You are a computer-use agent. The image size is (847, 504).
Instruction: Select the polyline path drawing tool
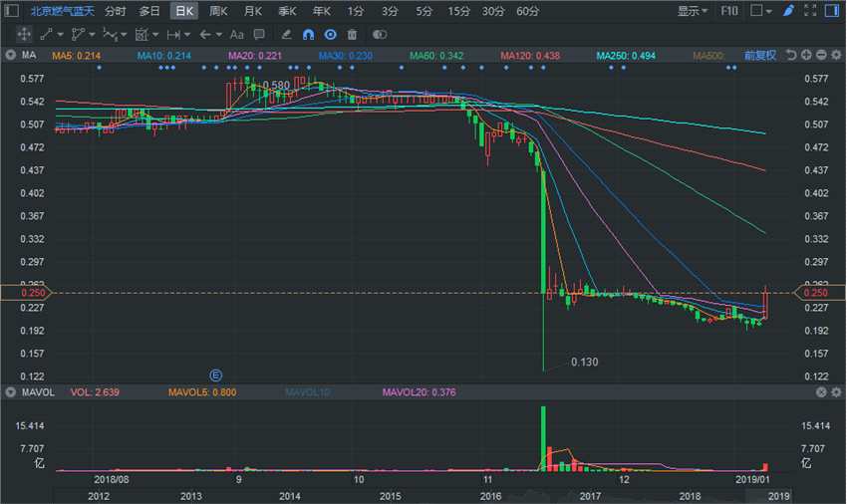click(78, 35)
